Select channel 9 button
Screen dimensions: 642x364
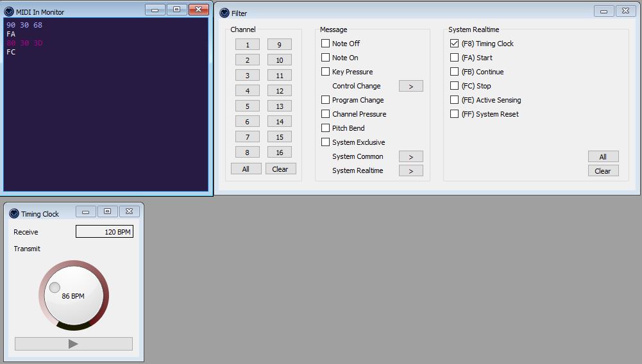pos(280,45)
